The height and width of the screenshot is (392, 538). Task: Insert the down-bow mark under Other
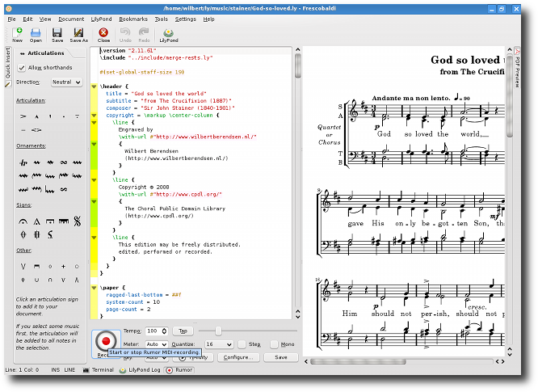coord(36,267)
